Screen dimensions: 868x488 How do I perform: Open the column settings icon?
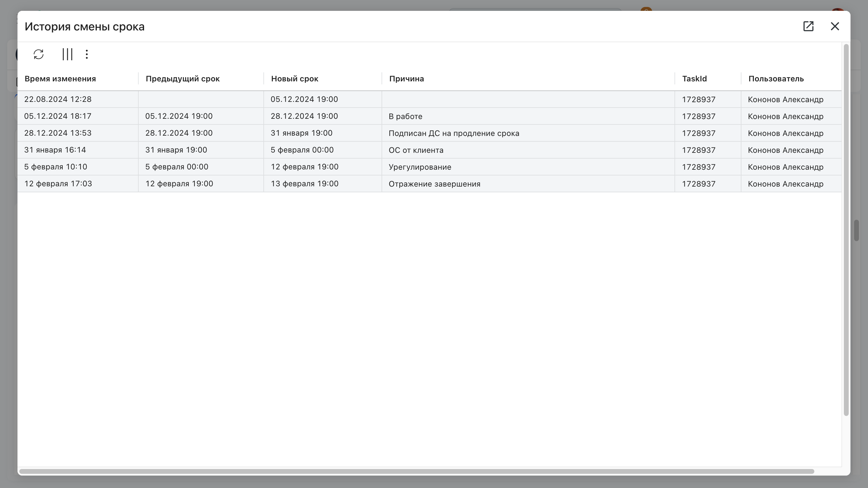[68, 54]
